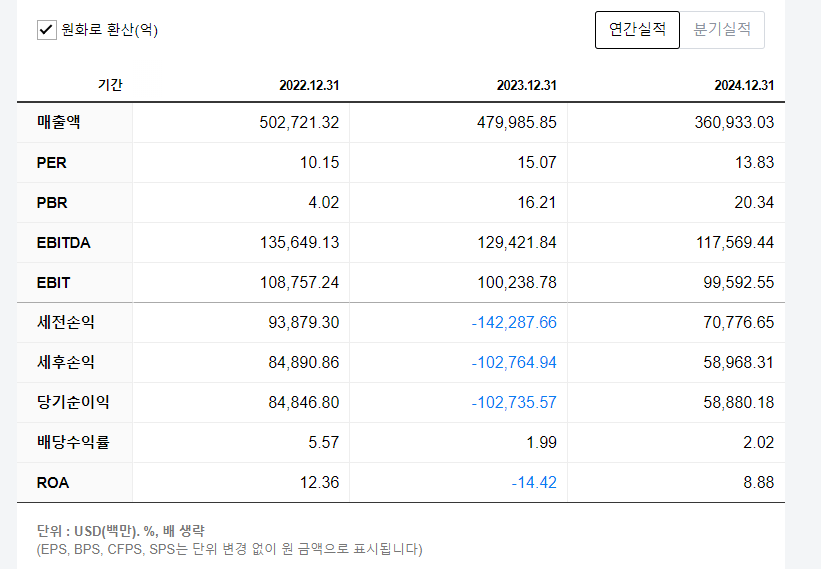Screen dimensions: 821x569
Task: Click ROA value 12.36
Action: point(319,483)
